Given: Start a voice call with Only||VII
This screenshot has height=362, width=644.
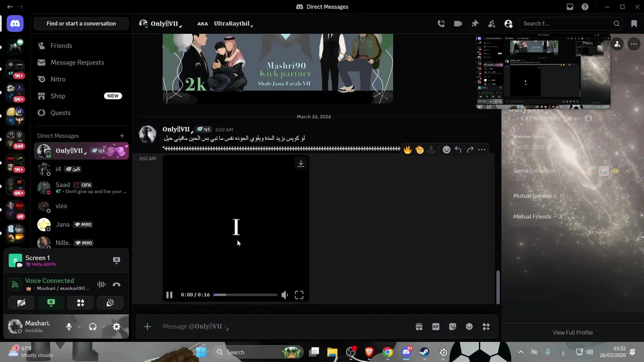Looking at the screenshot, I should 441,24.
